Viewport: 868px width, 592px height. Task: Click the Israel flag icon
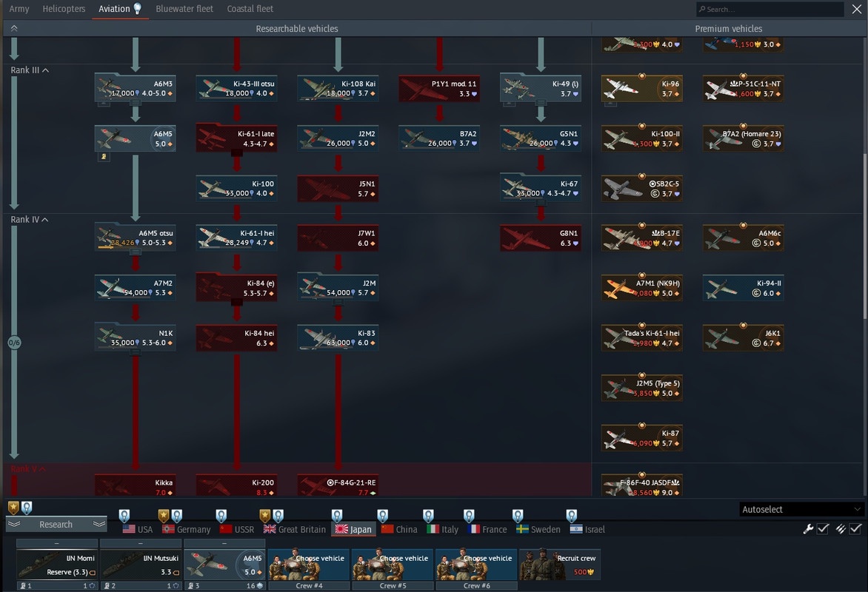pyautogui.click(x=576, y=530)
